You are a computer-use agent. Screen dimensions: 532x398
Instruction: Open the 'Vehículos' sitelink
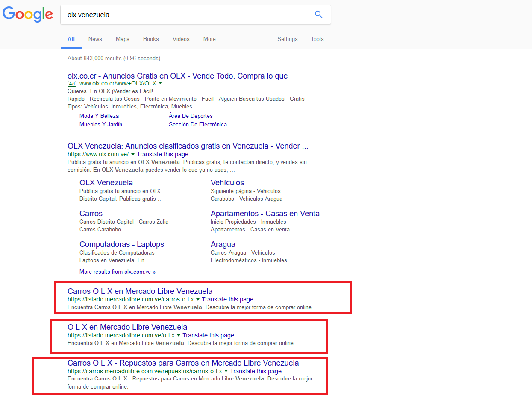click(x=227, y=183)
